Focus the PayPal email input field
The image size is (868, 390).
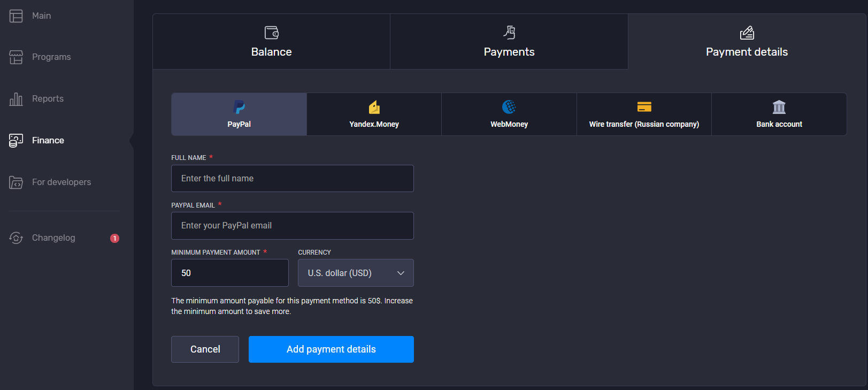pos(293,226)
